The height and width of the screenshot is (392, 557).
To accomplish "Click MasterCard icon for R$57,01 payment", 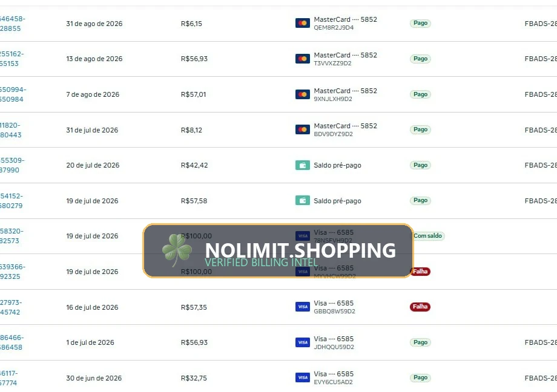I will pyautogui.click(x=303, y=94).
